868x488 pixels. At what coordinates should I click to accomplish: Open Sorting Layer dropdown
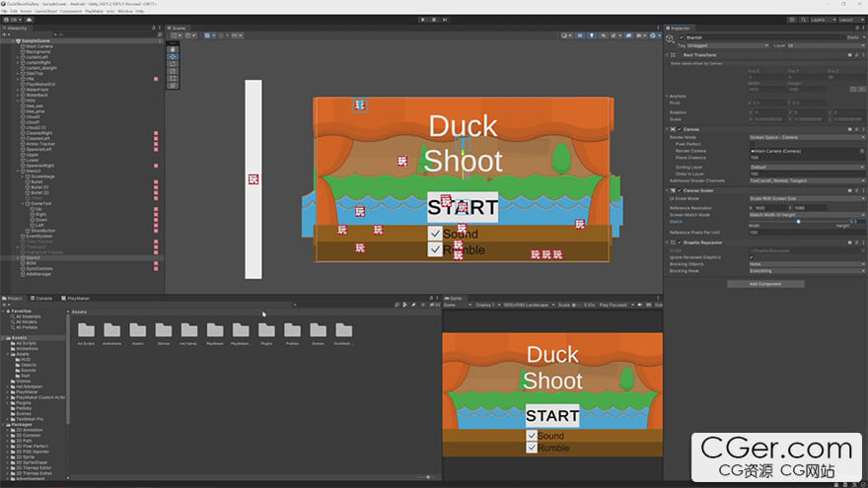(807, 167)
